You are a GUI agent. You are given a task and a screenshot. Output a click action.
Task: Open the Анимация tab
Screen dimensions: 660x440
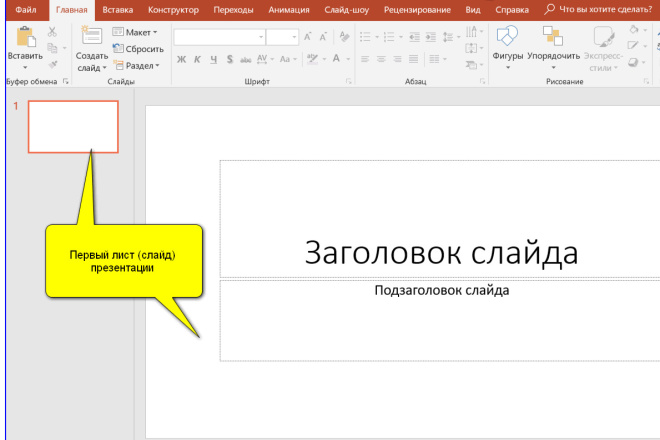[x=289, y=10]
